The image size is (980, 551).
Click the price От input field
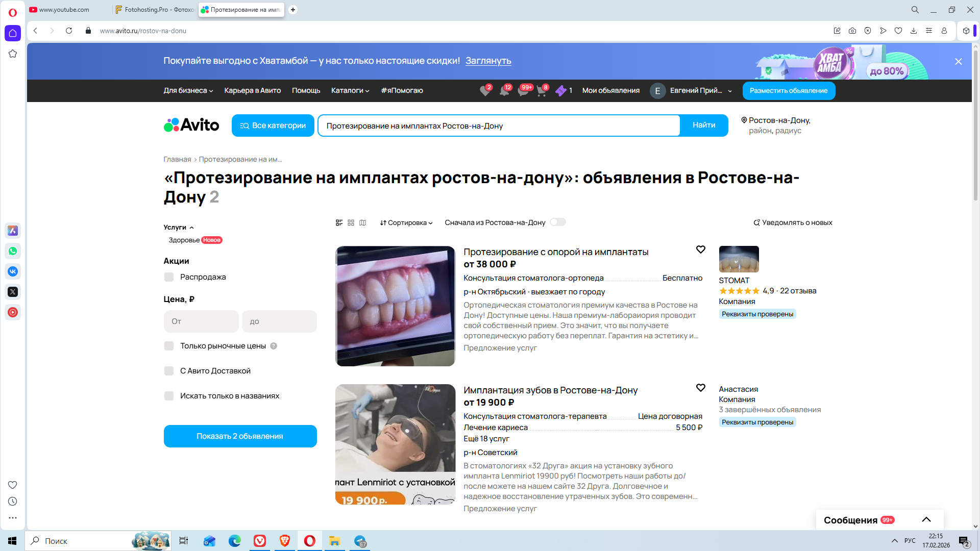tap(201, 321)
